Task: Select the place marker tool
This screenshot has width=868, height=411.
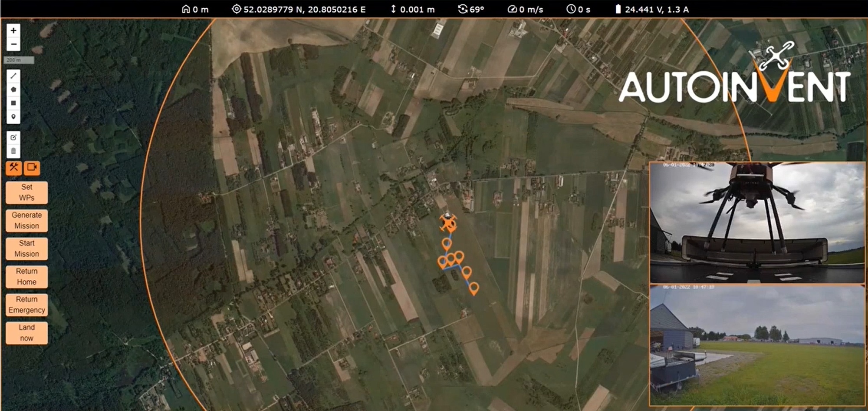Action: 13,117
